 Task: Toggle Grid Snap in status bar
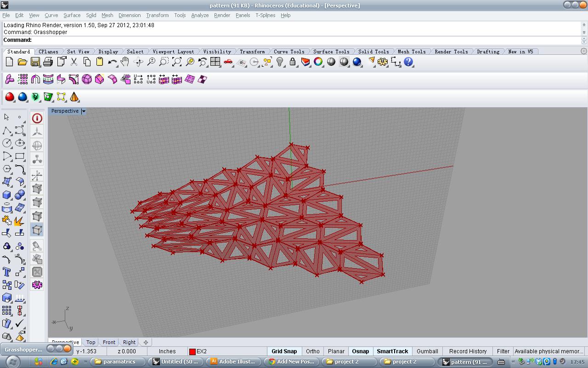point(284,351)
